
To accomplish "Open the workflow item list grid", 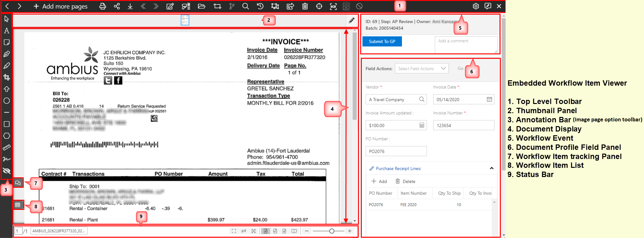I will [18, 205].
